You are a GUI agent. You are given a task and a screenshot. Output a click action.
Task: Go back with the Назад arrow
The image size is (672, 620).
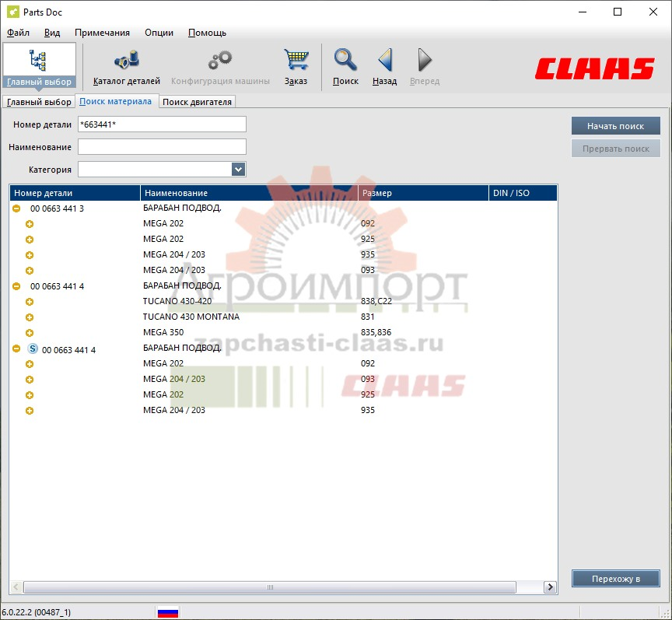pyautogui.click(x=384, y=68)
